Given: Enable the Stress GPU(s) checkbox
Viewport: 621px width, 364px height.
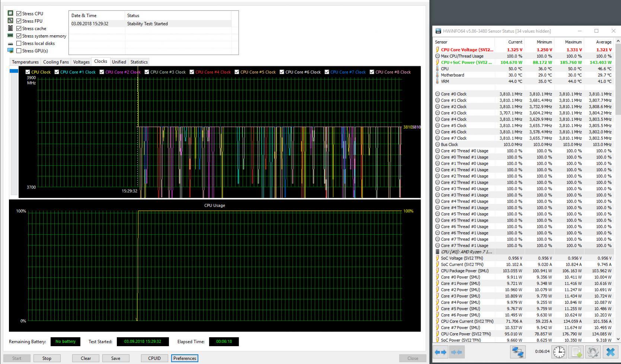Looking at the screenshot, I should [19, 51].
